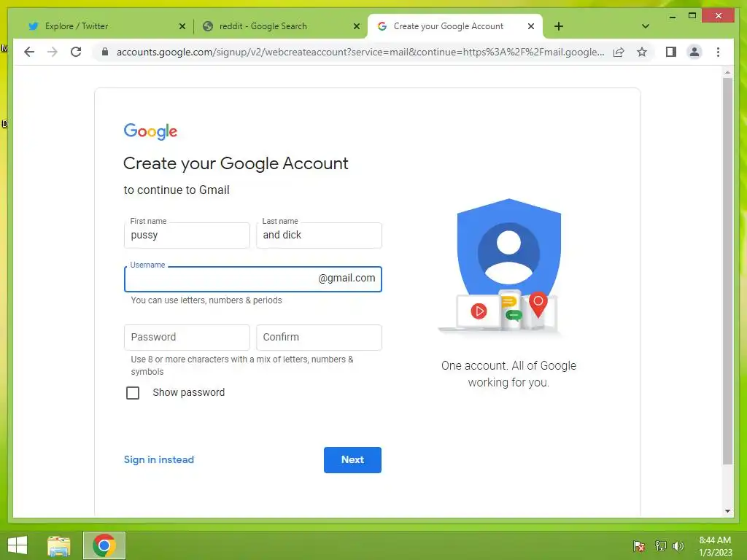This screenshot has height=560, width=747.
Task: Close the Create your Google Account tab
Action: pyautogui.click(x=531, y=26)
